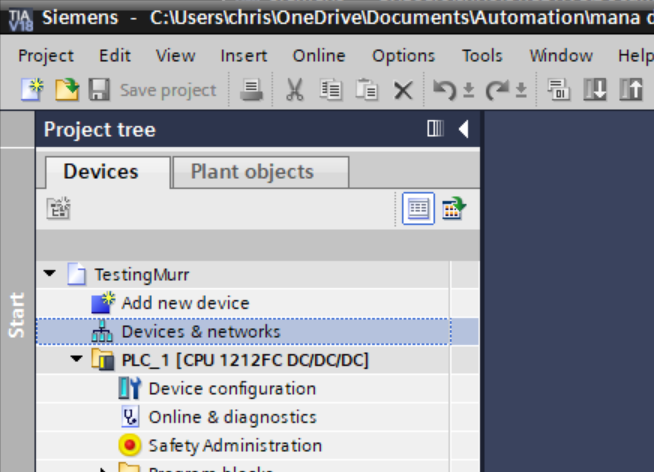Open the redo history dropdown arrow
Viewport: 654px width, 472px height.
point(521,90)
